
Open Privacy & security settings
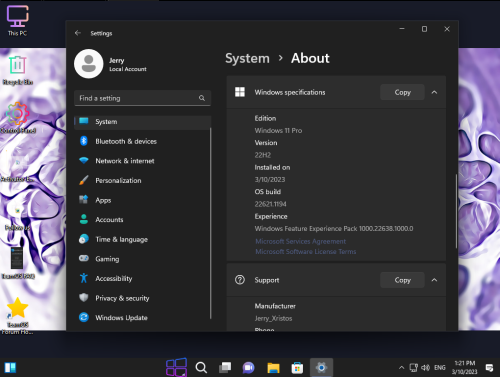[x=142, y=298]
